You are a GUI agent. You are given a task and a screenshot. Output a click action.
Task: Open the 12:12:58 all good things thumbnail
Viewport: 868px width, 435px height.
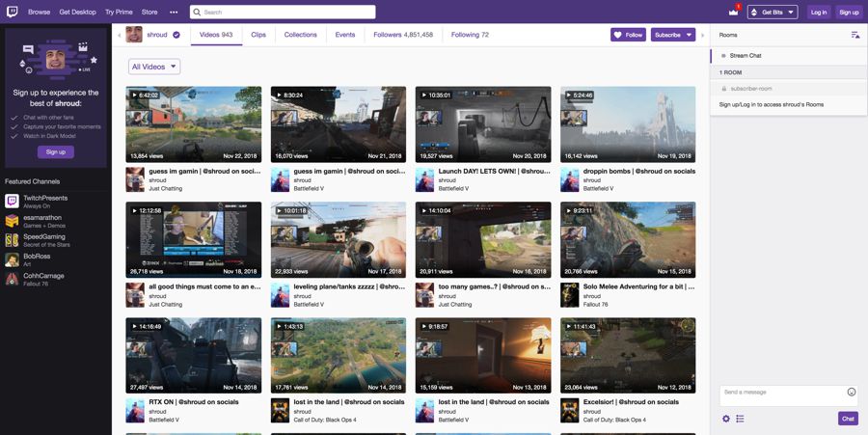point(194,239)
